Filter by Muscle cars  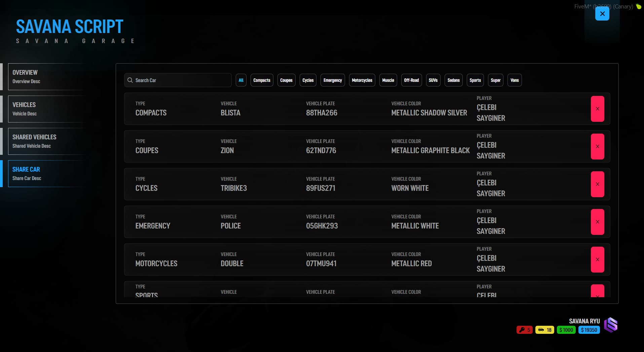click(x=388, y=80)
